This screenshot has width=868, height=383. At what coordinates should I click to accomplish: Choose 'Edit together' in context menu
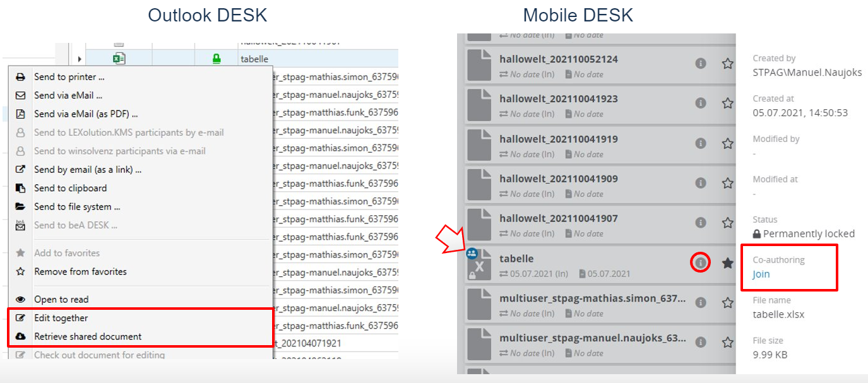[x=61, y=318]
